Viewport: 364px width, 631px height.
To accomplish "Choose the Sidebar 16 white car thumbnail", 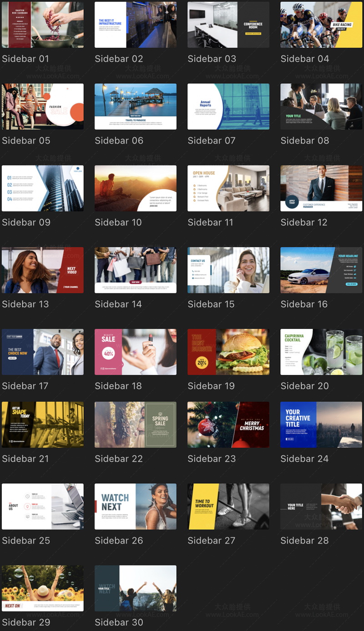I will click(321, 270).
